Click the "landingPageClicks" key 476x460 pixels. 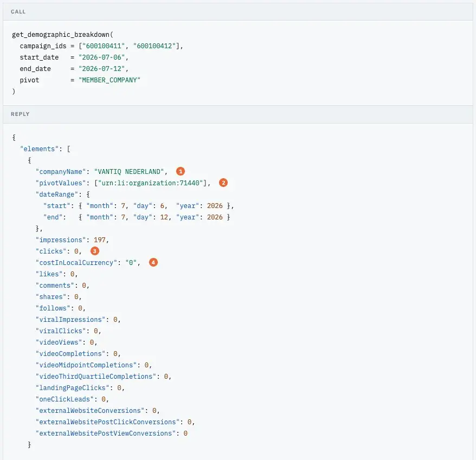tap(72, 388)
